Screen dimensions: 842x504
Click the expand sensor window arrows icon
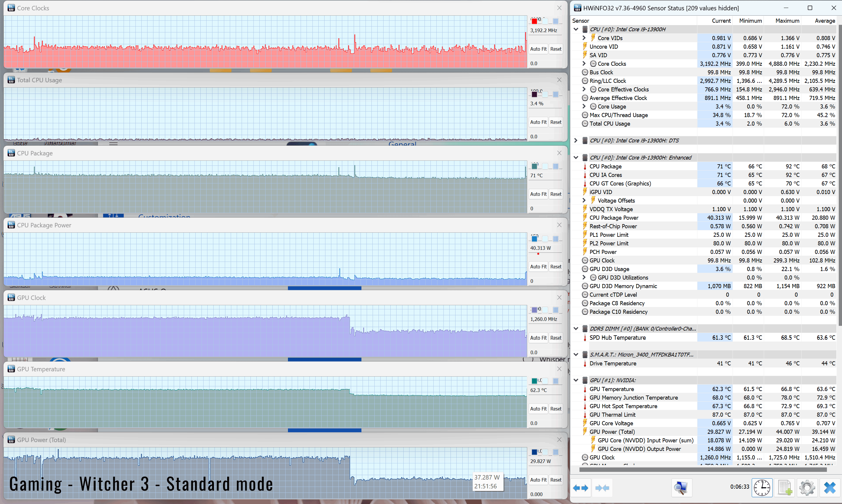pyautogui.click(x=581, y=488)
